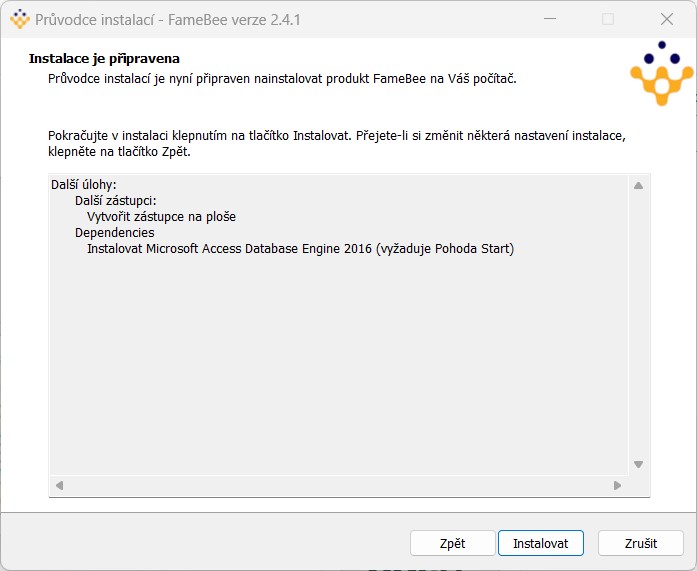
Task: Click the right arrow of the horizontal scrollbar
Action: pos(617,485)
